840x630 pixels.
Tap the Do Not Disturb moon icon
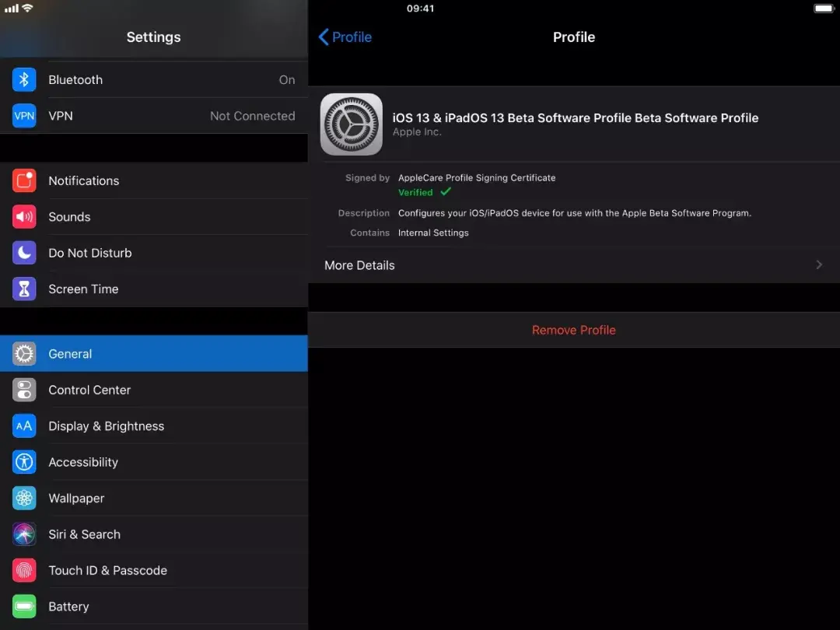[24, 253]
